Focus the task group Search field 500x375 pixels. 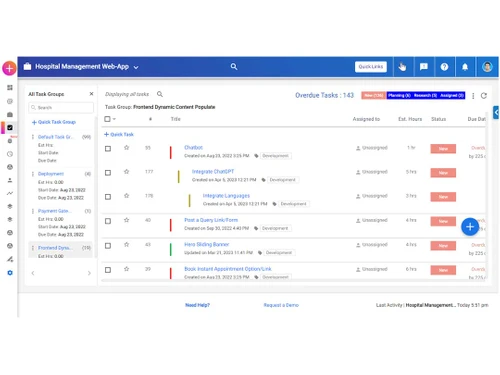61,108
